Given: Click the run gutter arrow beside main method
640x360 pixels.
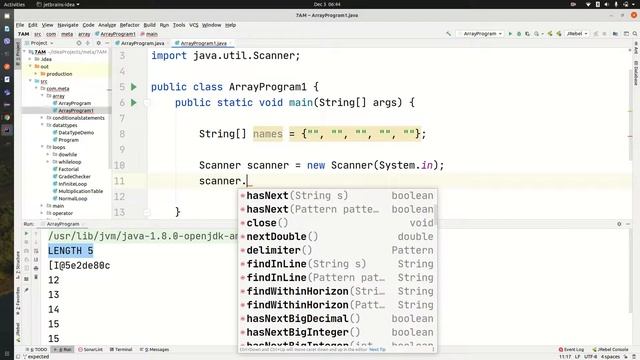Looking at the screenshot, I should [133, 102].
